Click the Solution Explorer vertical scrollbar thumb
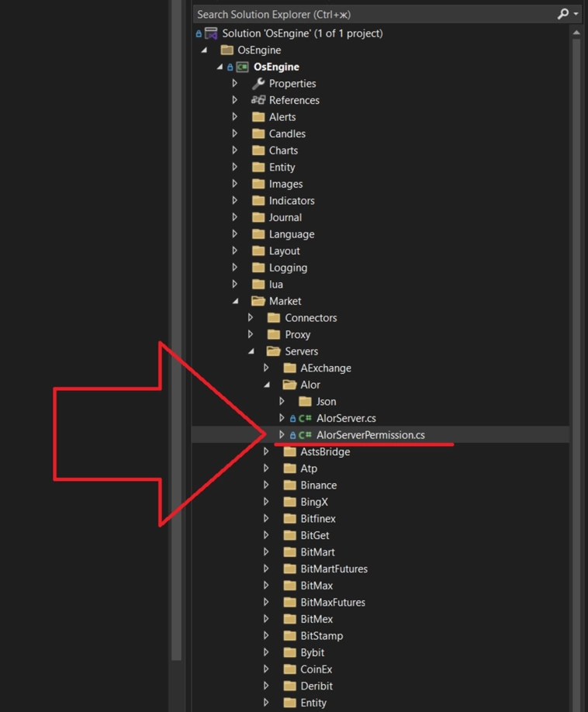Screen dimensions: 588x712 pyautogui.click(x=576, y=375)
